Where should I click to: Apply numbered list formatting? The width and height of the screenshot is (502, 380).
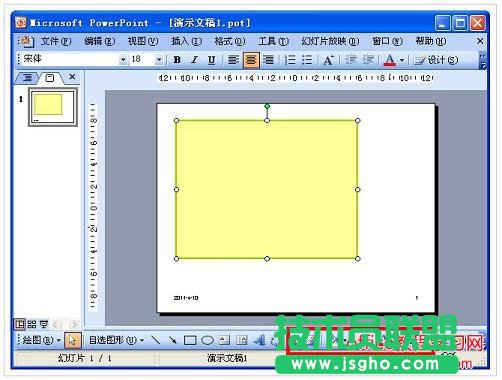(x=290, y=60)
